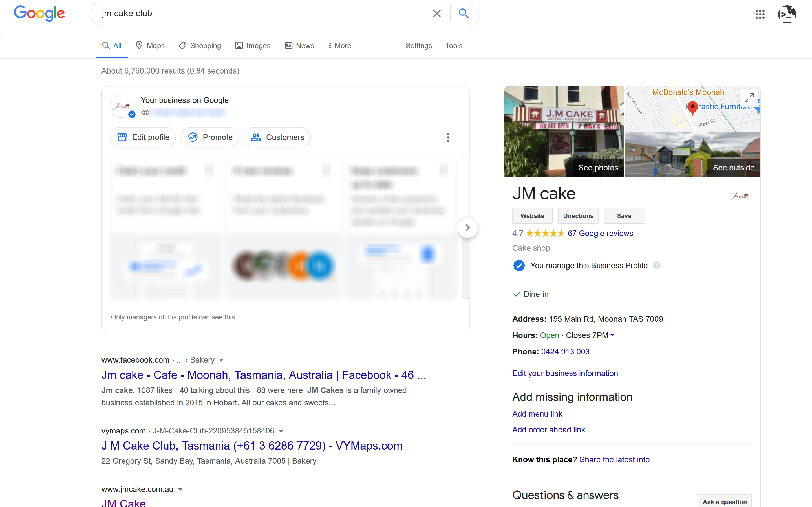Expand the Closes 7PM hours dropdown
The height and width of the screenshot is (507, 812).
pyautogui.click(x=613, y=335)
